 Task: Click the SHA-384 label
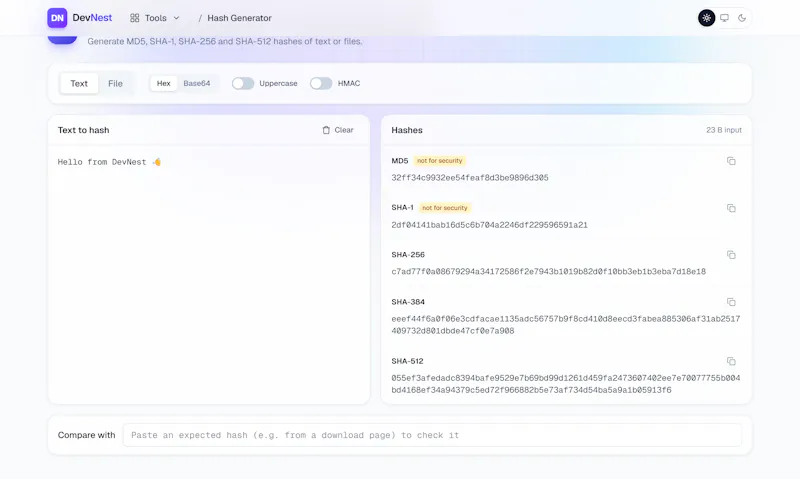coord(408,302)
